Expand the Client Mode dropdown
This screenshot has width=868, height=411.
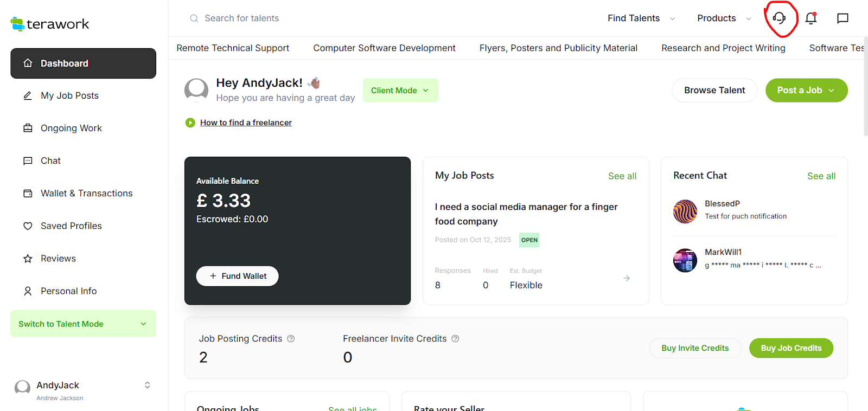click(x=400, y=91)
